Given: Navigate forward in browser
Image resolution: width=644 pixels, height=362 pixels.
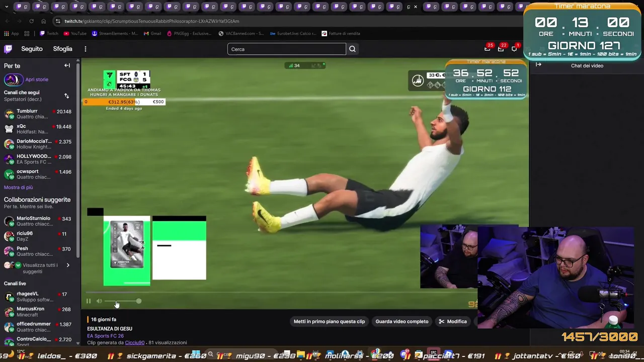Looking at the screenshot, I should 19,21.
